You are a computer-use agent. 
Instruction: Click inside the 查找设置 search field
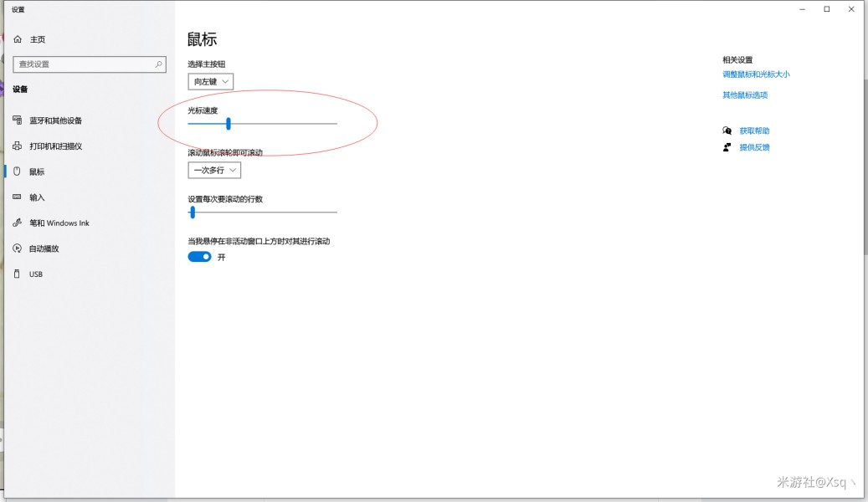[89, 64]
